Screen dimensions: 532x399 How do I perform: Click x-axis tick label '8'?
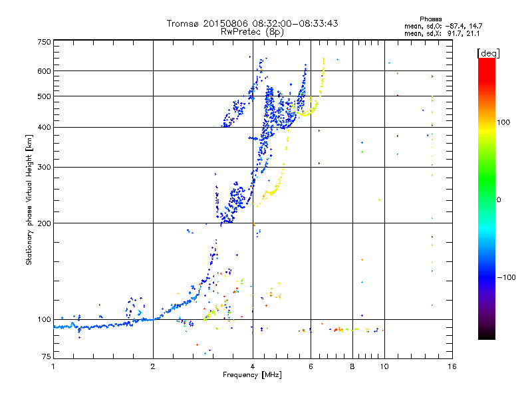pyautogui.click(x=352, y=366)
